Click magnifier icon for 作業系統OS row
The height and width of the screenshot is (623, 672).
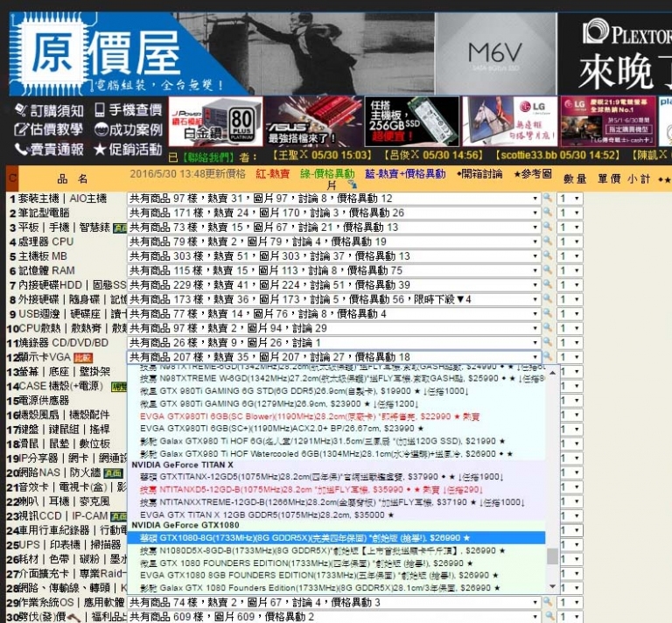[547, 602]
